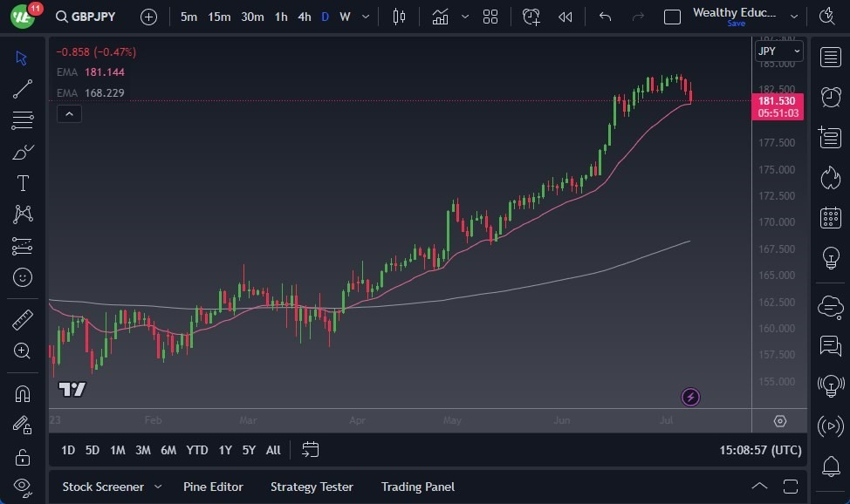The image size is (850, 504).
Task: Toggle magnet mode in the drawing toolbar
Action: pyautogui.click(x=22, y=392)
